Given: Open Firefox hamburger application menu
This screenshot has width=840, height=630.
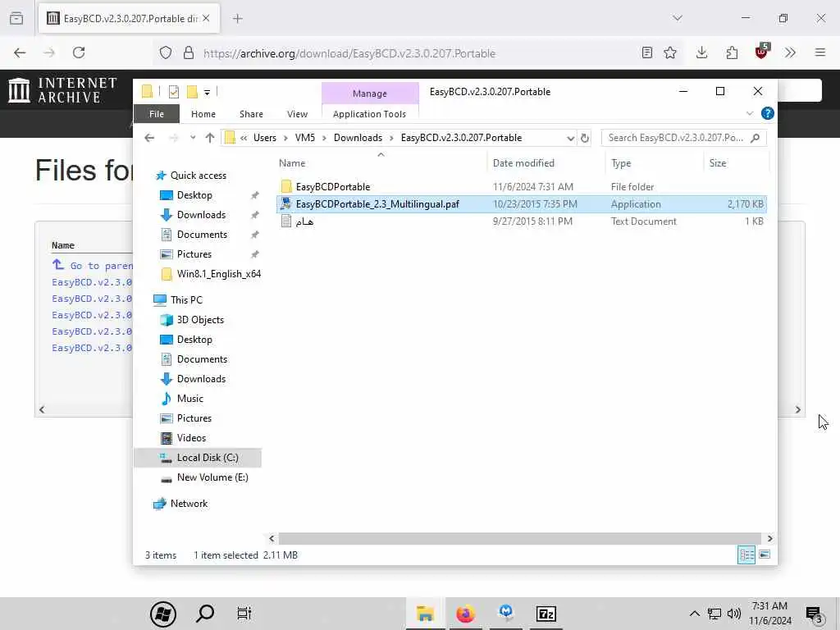Looking at the screenshot, I should 820,52.
